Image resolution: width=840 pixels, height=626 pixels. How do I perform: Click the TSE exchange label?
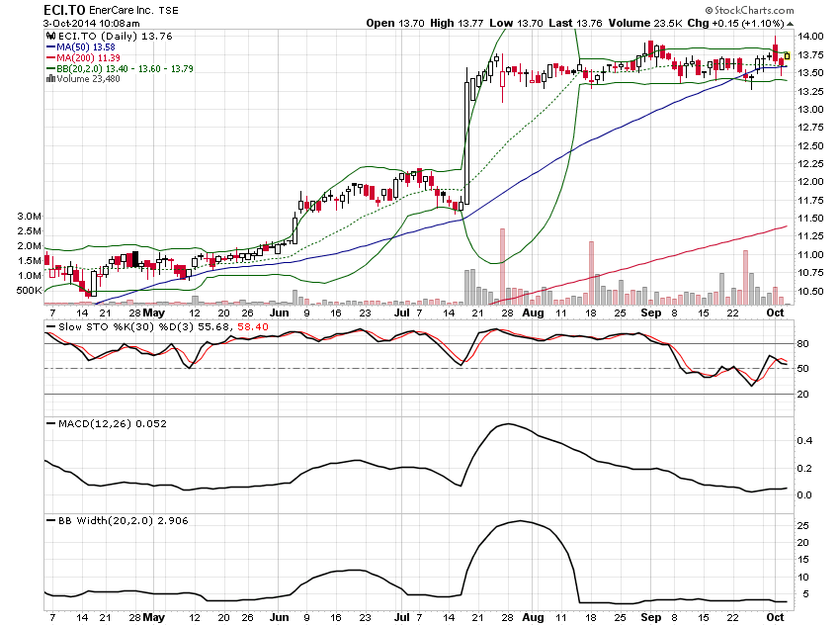(x=169, y=10)
